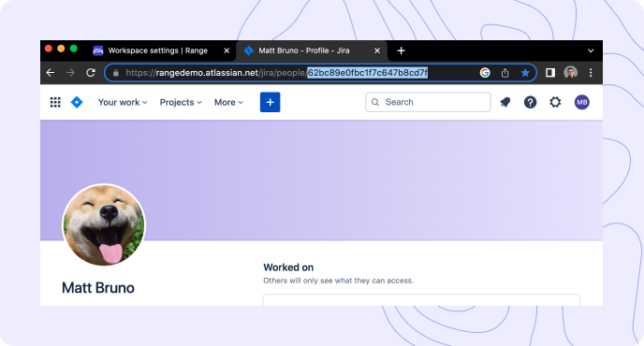Image resolution: width=644 pixels, height=346 pixels.
Task: Open the Chrome profile picture
Action: [570, 73]
